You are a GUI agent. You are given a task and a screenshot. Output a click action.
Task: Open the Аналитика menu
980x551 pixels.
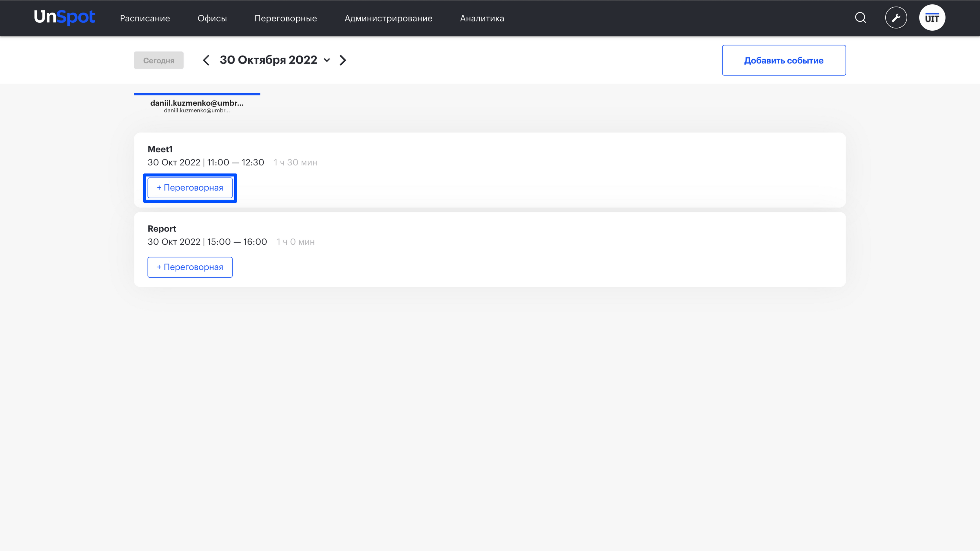coord(482,18)
